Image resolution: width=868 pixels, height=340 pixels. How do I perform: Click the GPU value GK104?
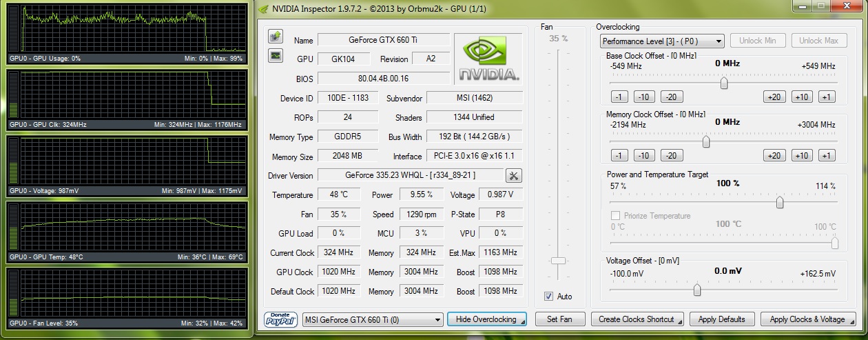pos(344,59)
